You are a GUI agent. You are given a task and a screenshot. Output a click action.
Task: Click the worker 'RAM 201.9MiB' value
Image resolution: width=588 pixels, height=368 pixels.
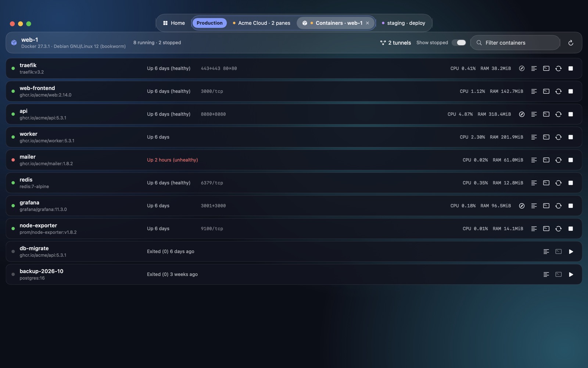click(x=506, y=137)
